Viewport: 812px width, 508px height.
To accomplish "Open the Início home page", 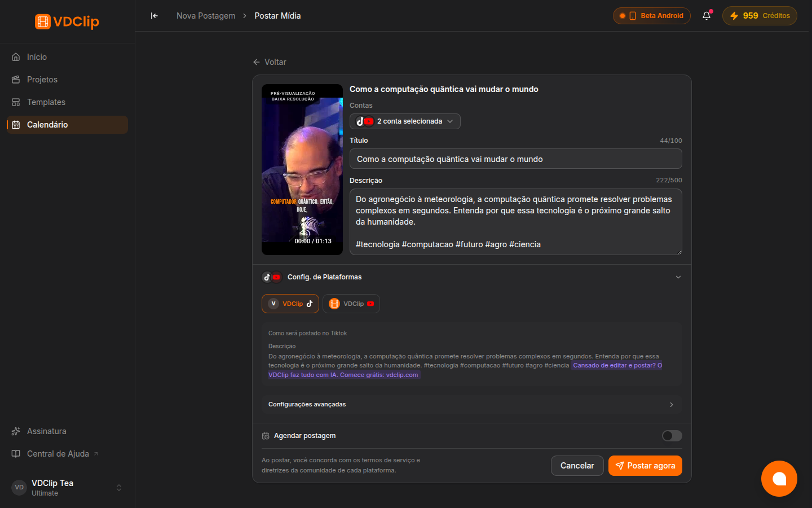I will (67, 57).
